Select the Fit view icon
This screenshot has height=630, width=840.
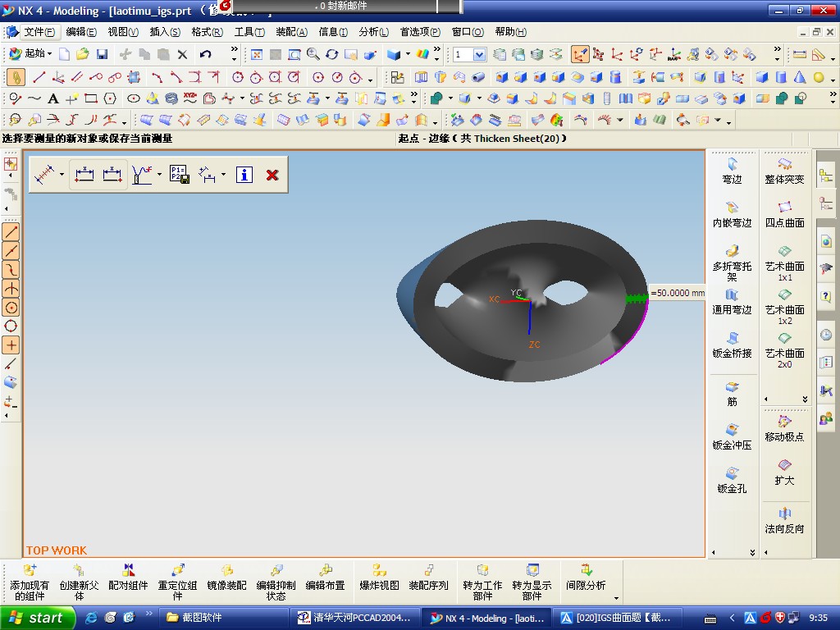(x=257, y=54)
